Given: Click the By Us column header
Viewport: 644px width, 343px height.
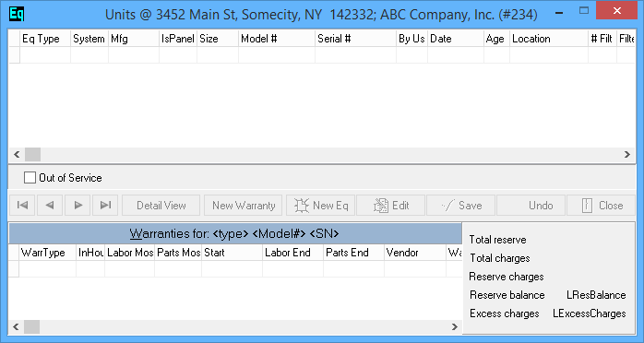Looking at the screenshot, I should (x=411, y=39).
